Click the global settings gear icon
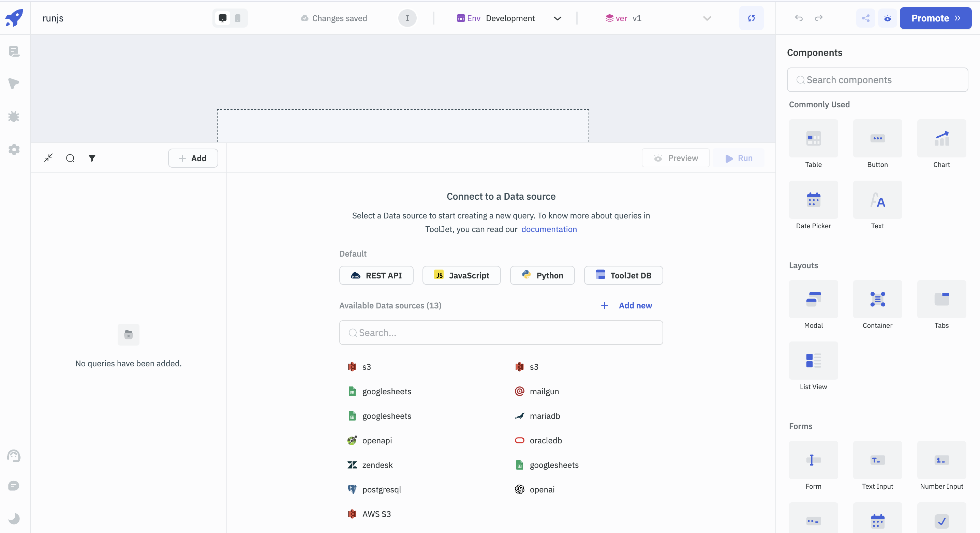 coord(14,149)
